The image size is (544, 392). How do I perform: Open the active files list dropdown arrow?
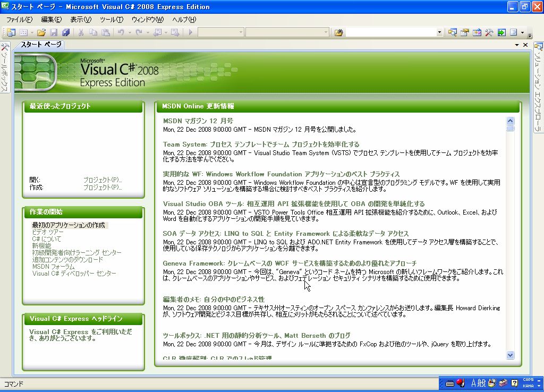click(516, 45)
